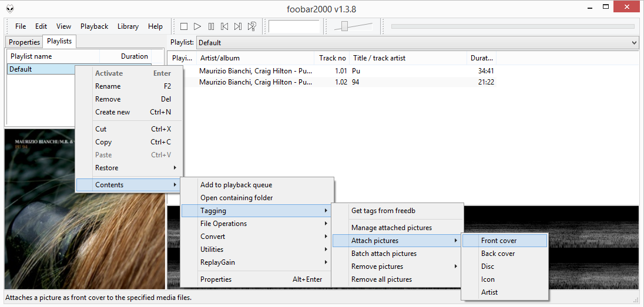Click the Track no column header
This screenshot has height=307, width=644.
tap(332, 58)
